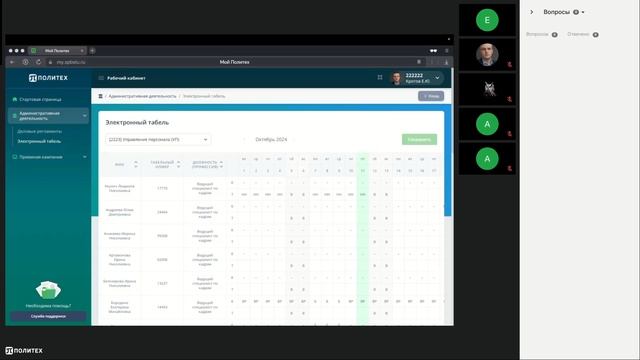Click the Электронный табель breadcrumb item
The width and height of the screenshot is (640, 360).
(x=204, y=96)
